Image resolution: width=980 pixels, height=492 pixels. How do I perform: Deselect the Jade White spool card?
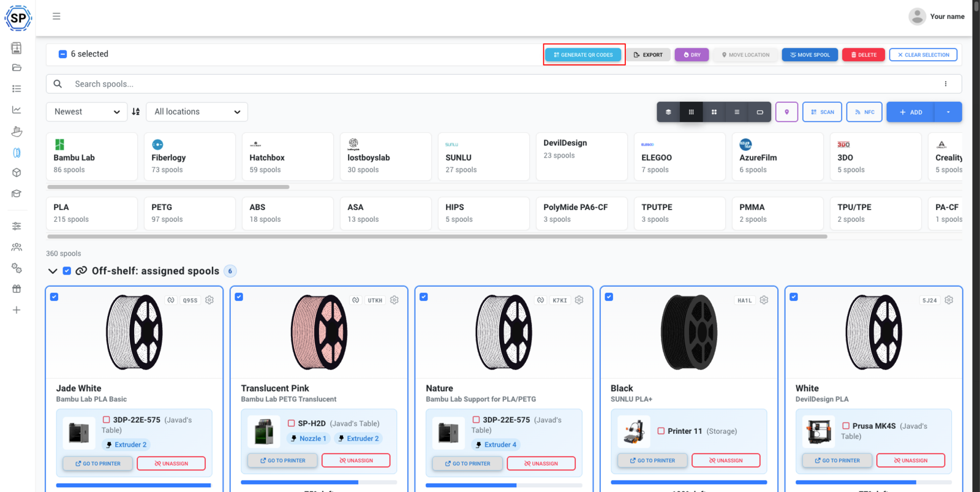point(55,297)
